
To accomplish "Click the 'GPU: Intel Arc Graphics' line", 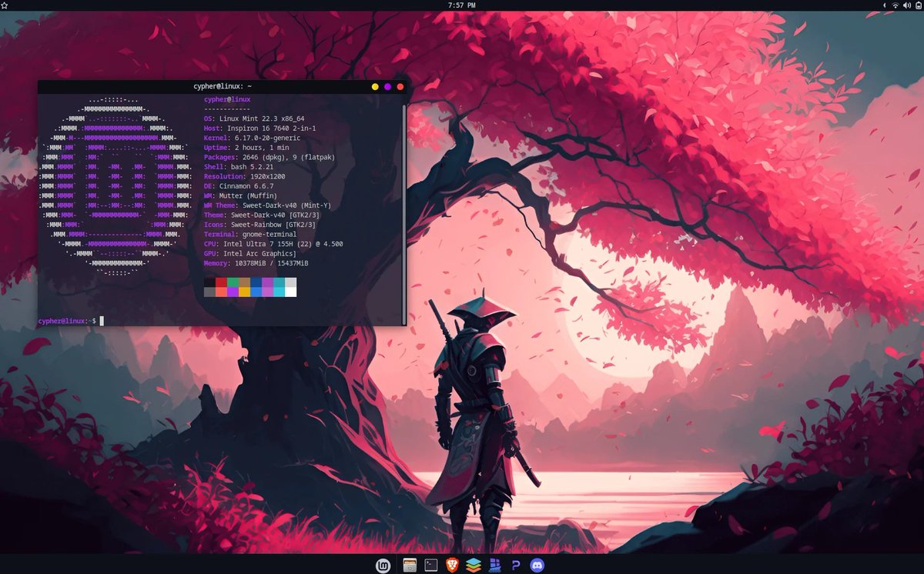I will point(250,253).
